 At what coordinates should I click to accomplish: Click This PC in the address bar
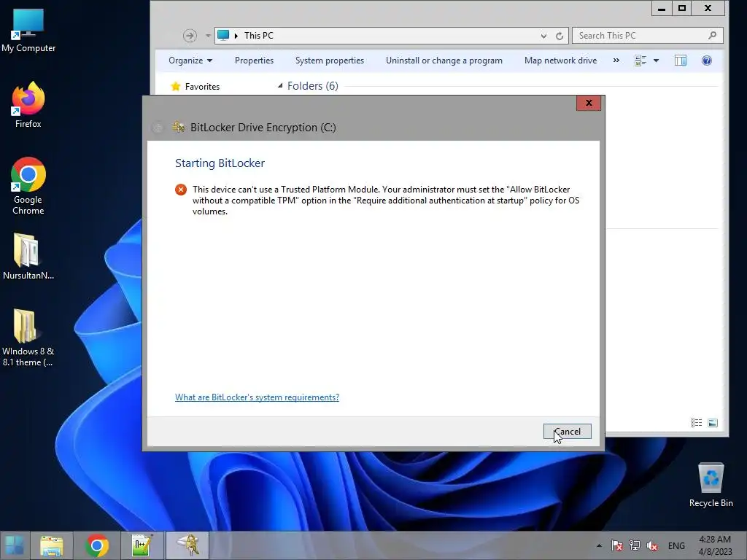[259, 36]
